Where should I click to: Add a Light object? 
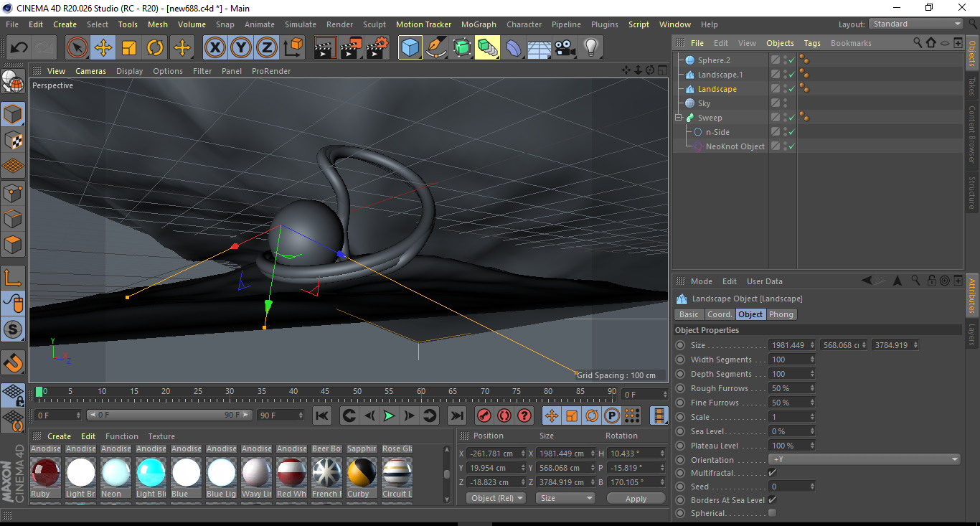click(591, 48)
